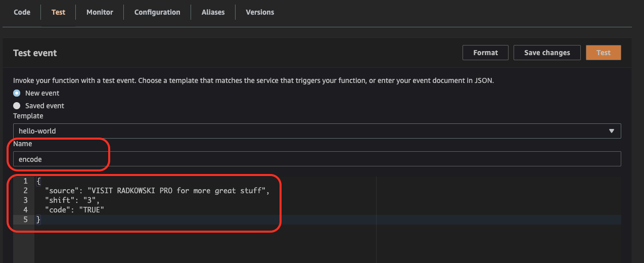Click the Test event panel heading
Screen dimensions: 644x263
point(35,53)
